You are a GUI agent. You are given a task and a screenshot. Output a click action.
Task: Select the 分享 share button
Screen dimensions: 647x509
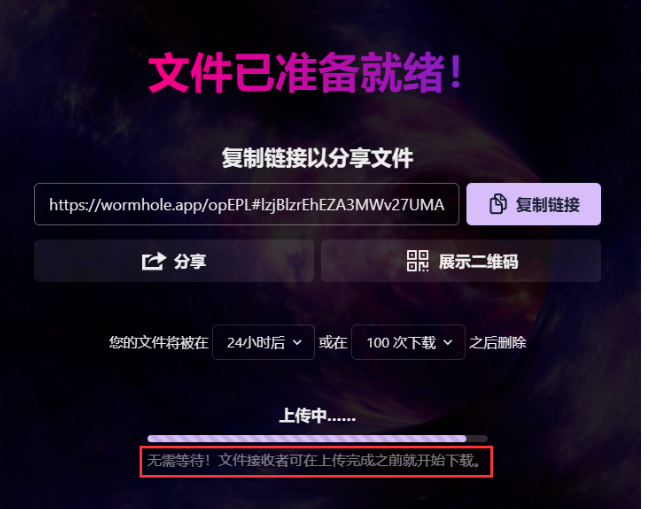[x=174, y=261]
